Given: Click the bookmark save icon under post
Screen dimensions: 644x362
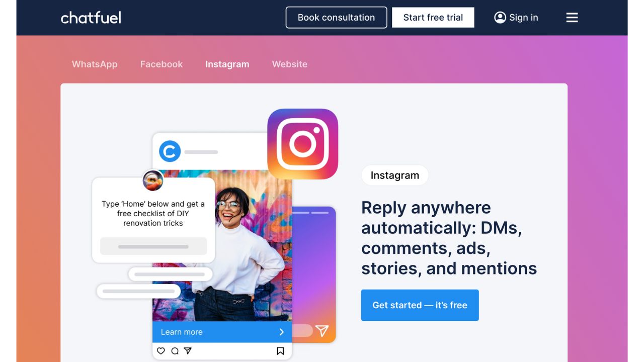Looking at the screenshot, I should (280, 351).
